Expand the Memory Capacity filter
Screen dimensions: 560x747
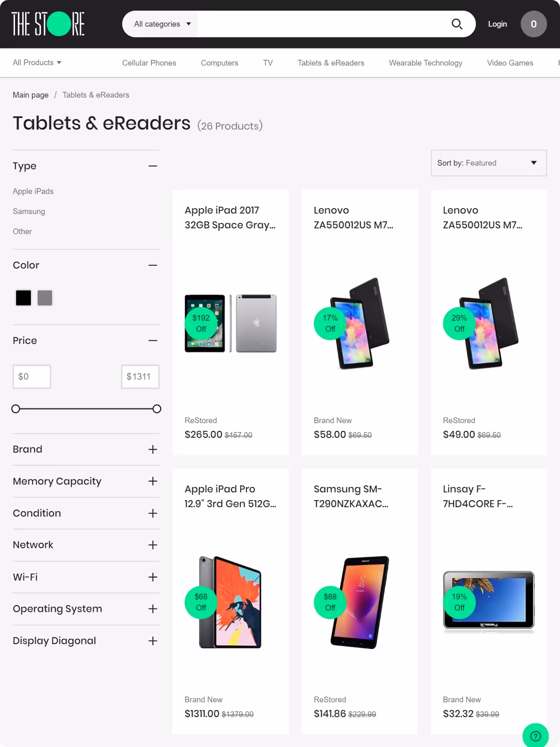click(x=153, y=481)
